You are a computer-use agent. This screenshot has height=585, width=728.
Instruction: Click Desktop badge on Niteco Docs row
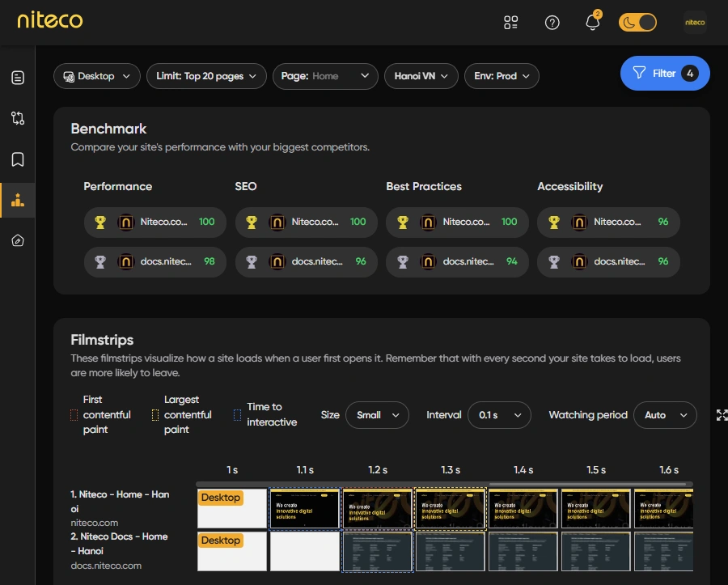click(221, 540)
